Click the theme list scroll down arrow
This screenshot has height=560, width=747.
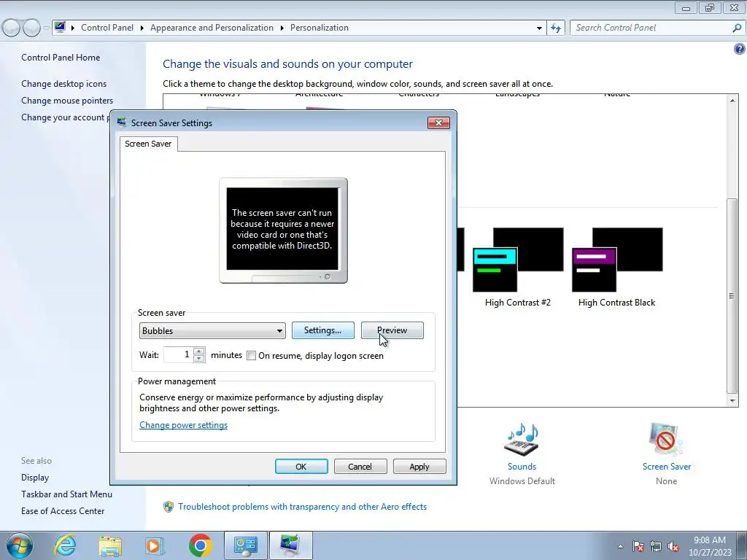(x=732, y=401)
